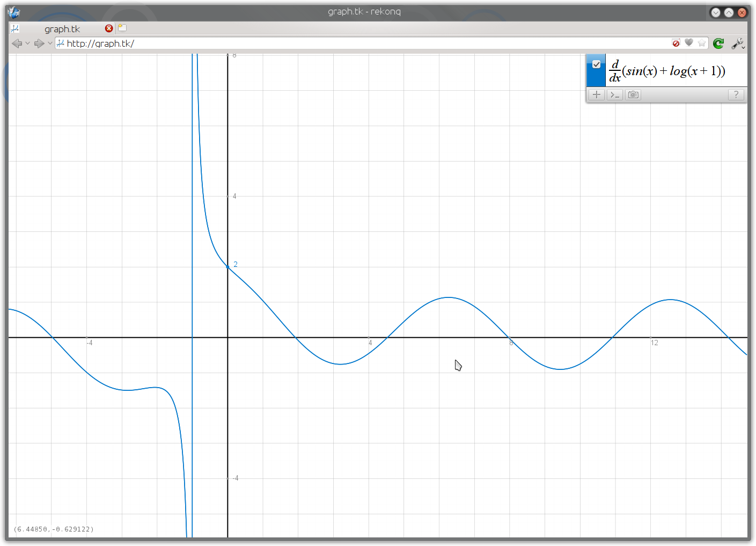This screenshot has width=756, height=546.
Task: Close the graph.tk tab with red X
Action: tap(109, 28)
